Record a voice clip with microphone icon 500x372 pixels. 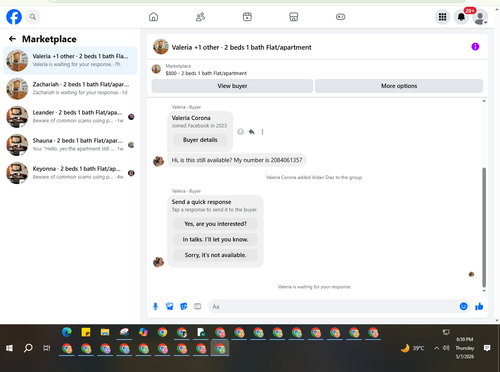tap(155, 306)
